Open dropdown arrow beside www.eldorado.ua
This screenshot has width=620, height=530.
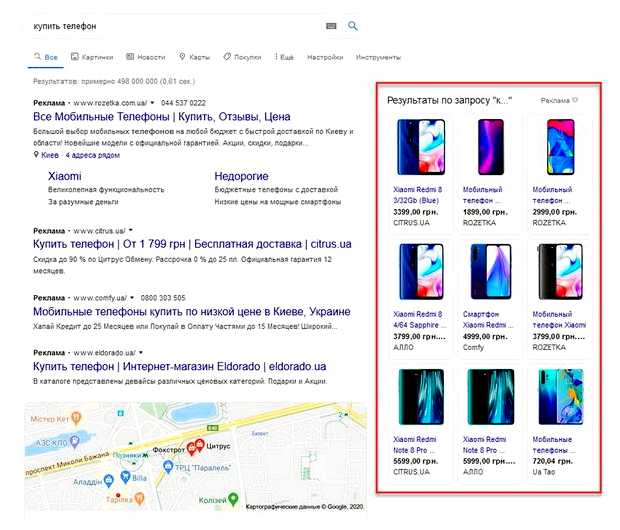[141, 353]
